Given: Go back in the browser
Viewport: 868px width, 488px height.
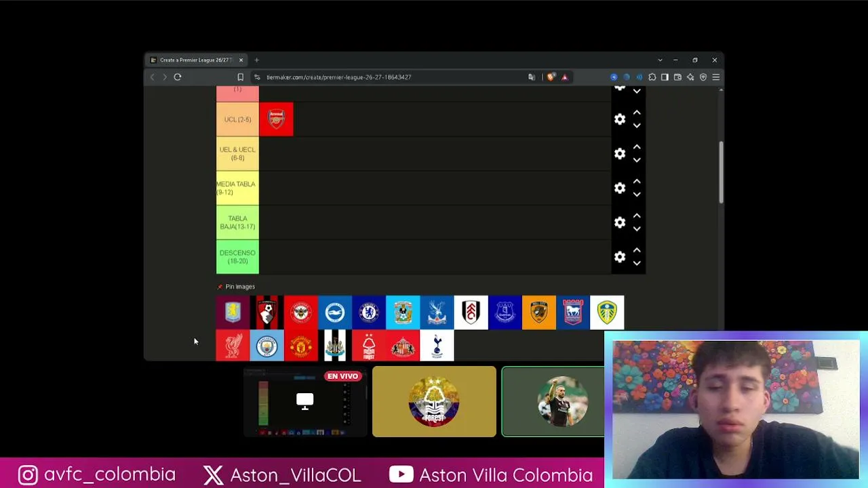Looking at the screenshot, I should point(153,77).
